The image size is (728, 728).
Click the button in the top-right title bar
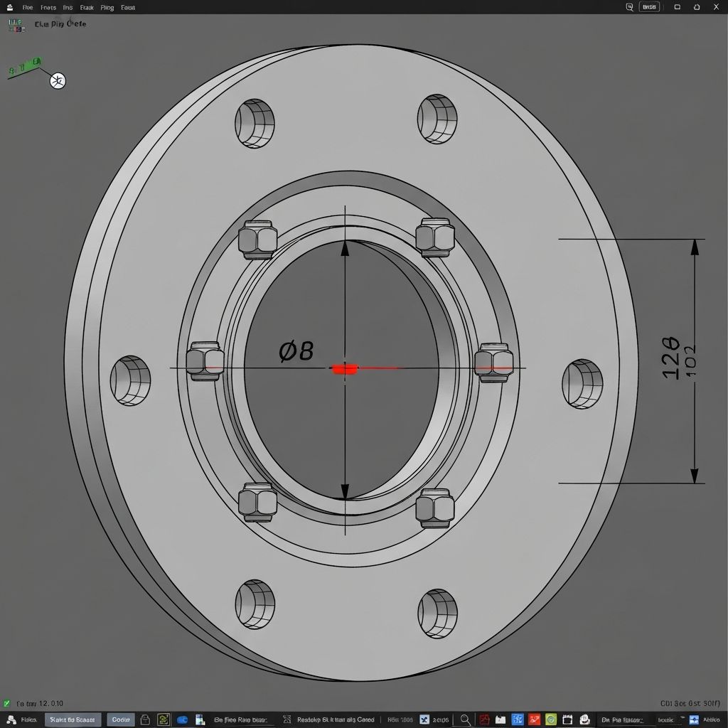coord(649,7)
